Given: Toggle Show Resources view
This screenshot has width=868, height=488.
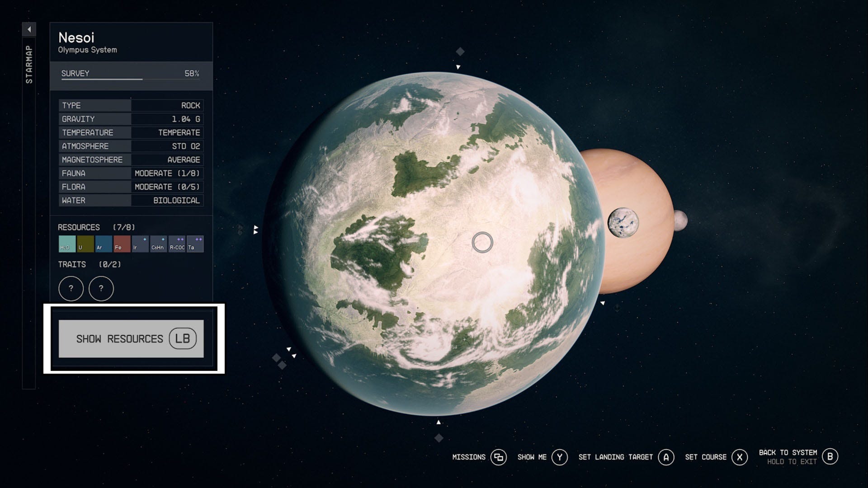Looking at the screenshot, I should [x=132, y=338].
